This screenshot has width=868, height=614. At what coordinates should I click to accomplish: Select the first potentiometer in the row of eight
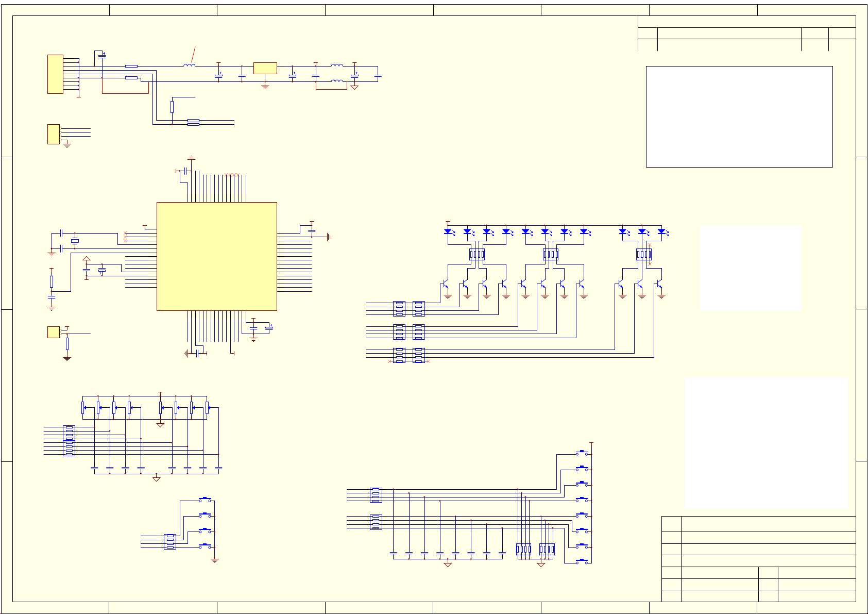83,408
